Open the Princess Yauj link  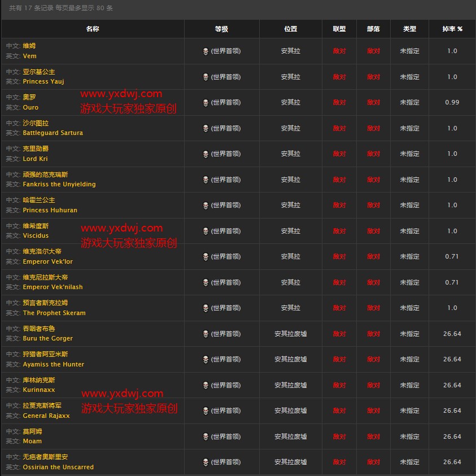(x=43, y=82)
